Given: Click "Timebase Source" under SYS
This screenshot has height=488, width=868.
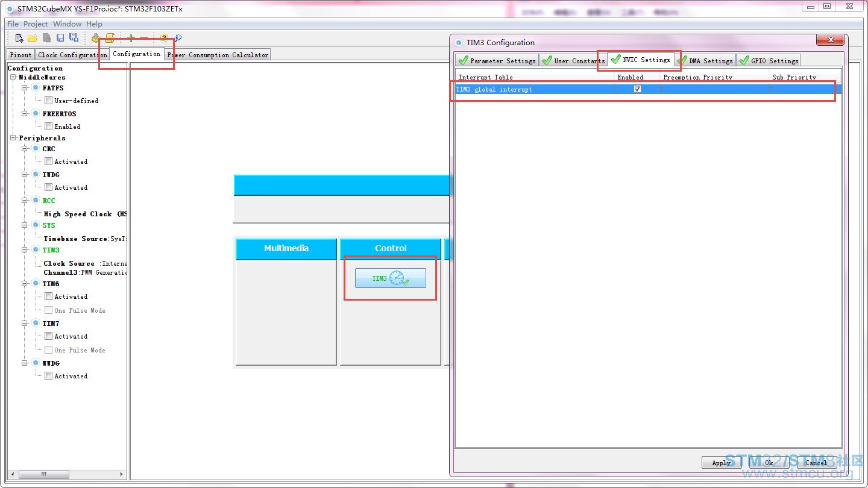Looking at the screenshot, I should pyautogui.click(x=75, y=239).
